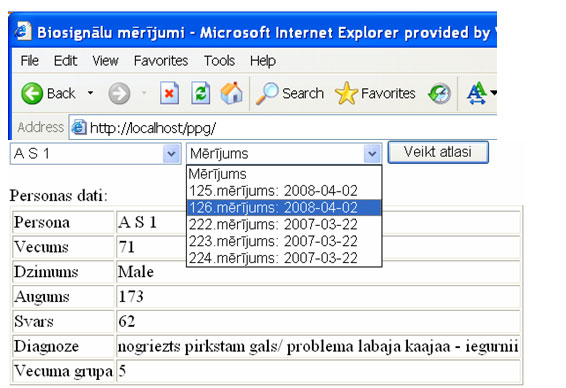
Task: Click the address field with http://localhost/ppg/
Action: 283,127
